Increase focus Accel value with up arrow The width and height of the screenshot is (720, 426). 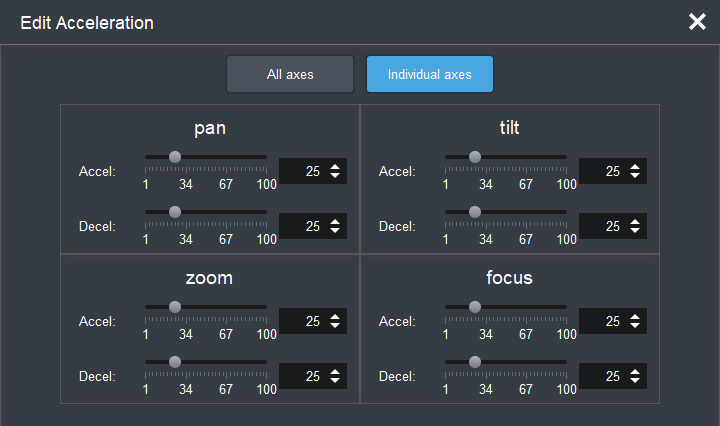click(634, 317)
